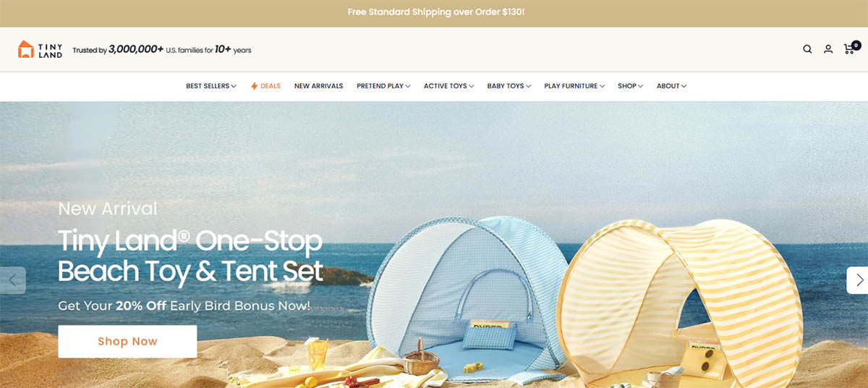The width and height of the screenshot is (868, 388).
Task: Go to New Arrivals page
Action: tap(318, 86)
